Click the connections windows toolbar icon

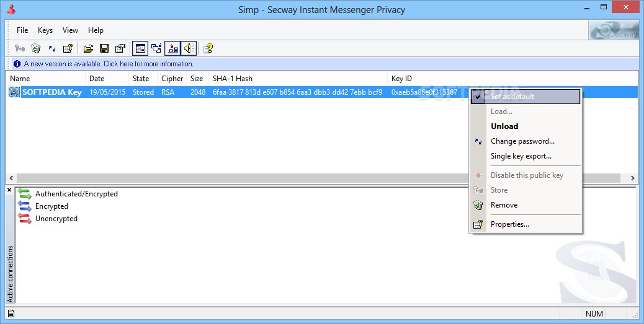pyautogui.click(x=156, y=49)
